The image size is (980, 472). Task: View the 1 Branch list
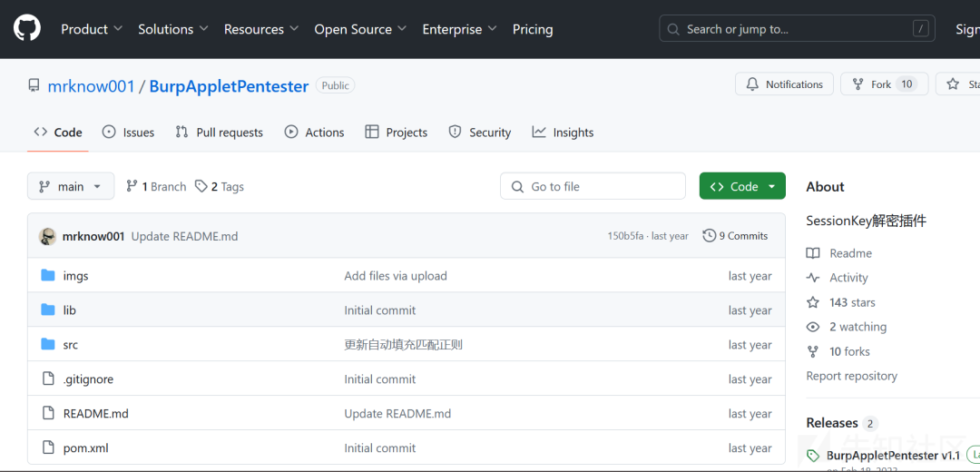pyautogui.click(x=156, y=186)
